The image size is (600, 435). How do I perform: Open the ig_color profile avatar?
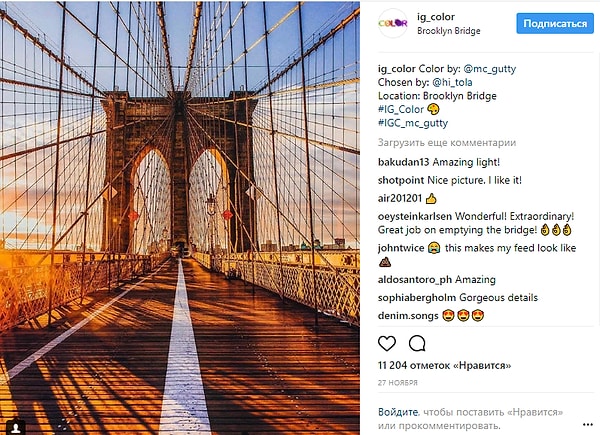(x=393, y=24)
